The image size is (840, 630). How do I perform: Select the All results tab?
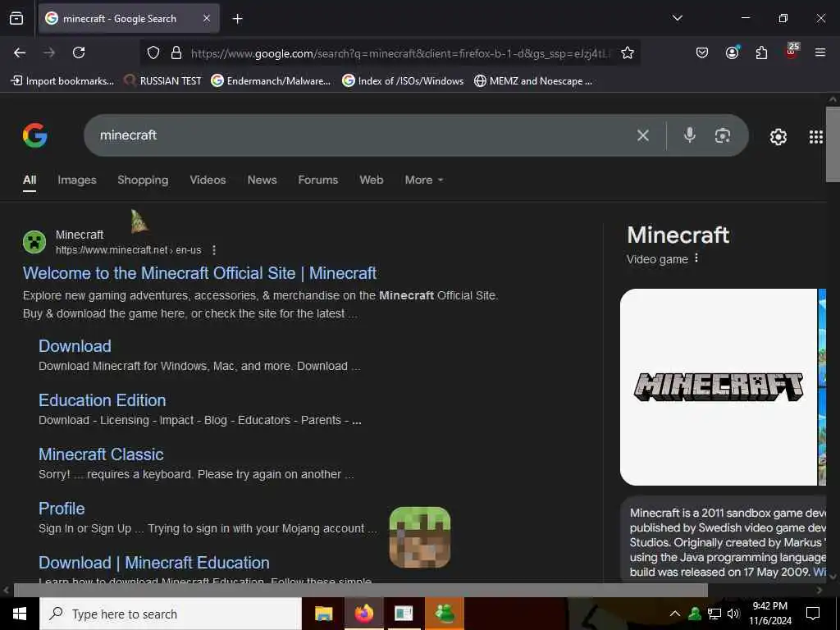(x=30, y=180)
